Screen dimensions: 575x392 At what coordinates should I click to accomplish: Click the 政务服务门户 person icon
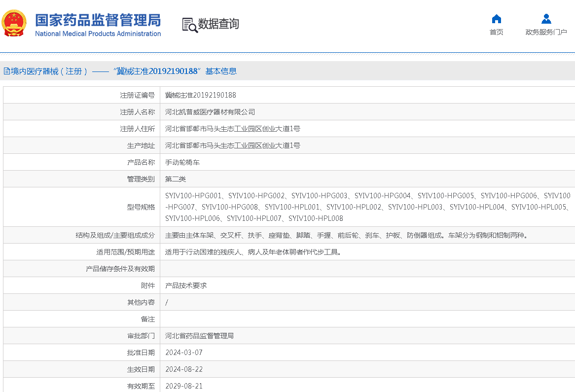click(x=546, y=19)
